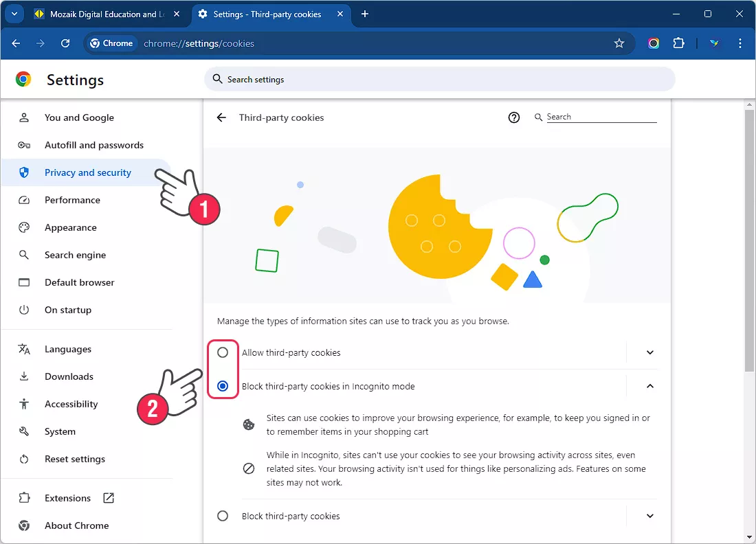The width and height of the screenshot is (756, 544).
Task: Click the Search settings input field
Action: (440, 80)
